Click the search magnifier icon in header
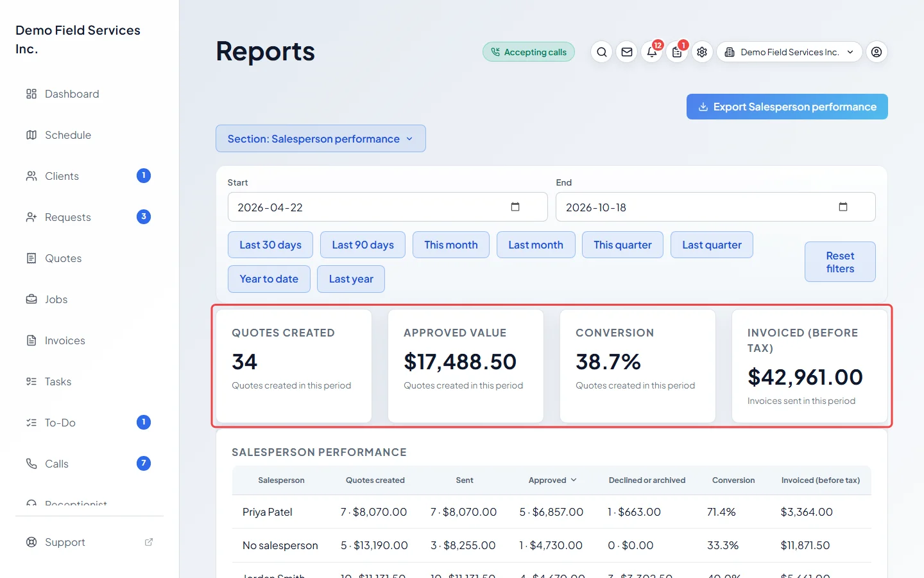 601,52
